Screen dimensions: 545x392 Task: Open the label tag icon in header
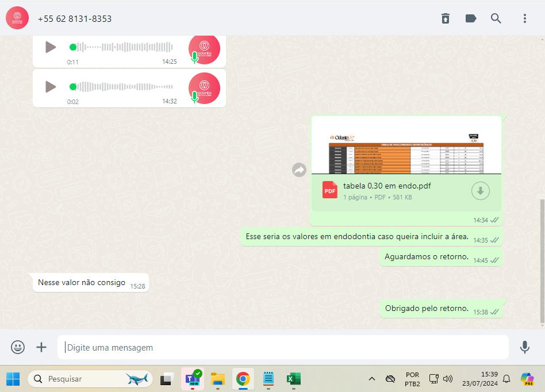coord(471,18)
